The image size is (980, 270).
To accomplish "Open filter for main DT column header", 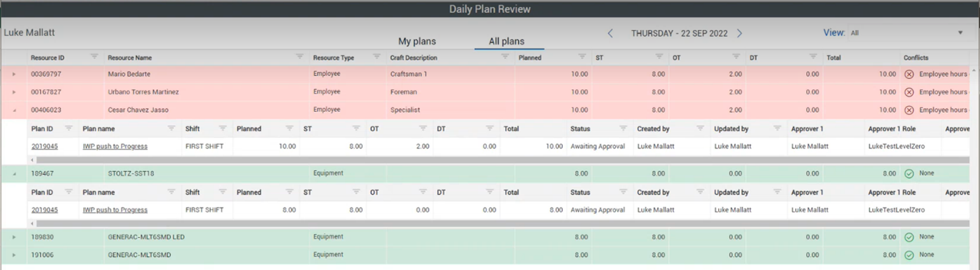I will coord(813,57).
